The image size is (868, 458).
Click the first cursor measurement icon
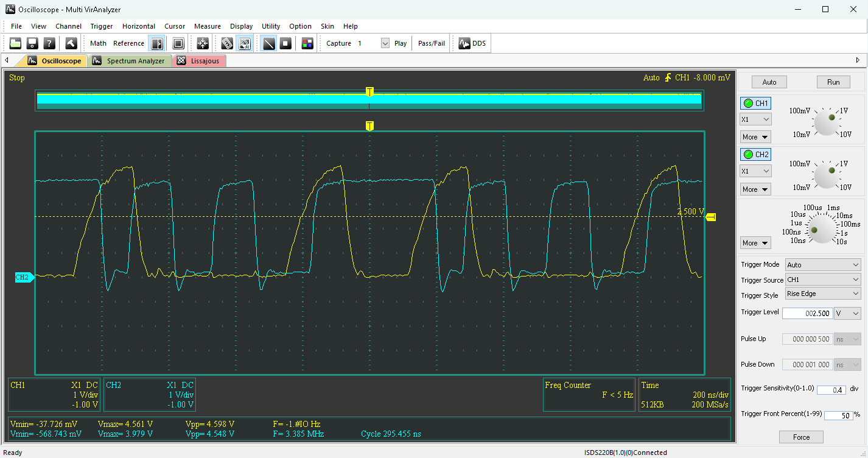(227, 43)
